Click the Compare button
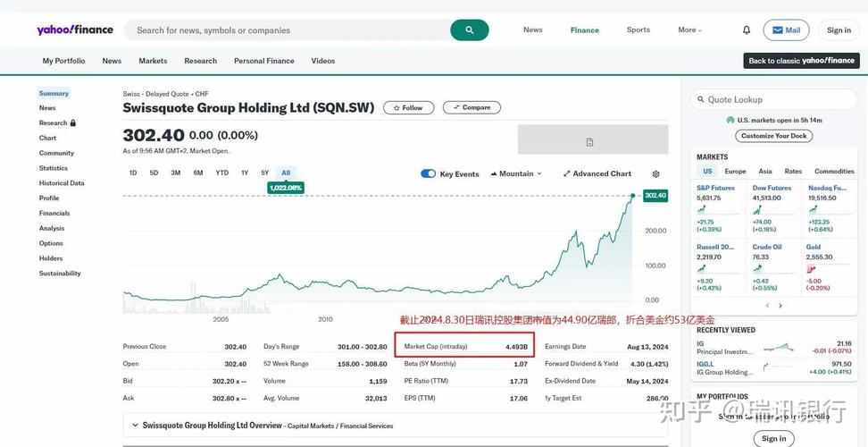This screenshot has width=868, height=447. [x=472, y=107]
